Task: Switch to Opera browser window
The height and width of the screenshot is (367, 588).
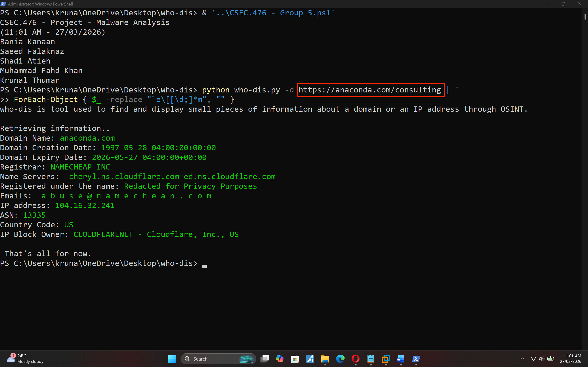Action: [356, 359]
